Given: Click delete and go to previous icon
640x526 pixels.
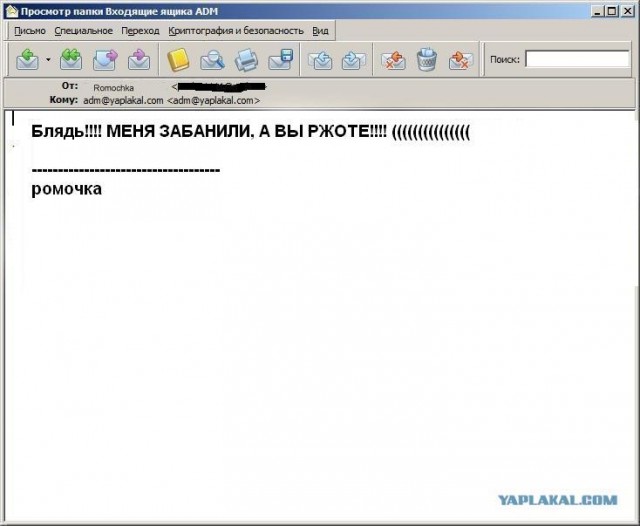Looking at the screenshot, I should click(393, 60).
